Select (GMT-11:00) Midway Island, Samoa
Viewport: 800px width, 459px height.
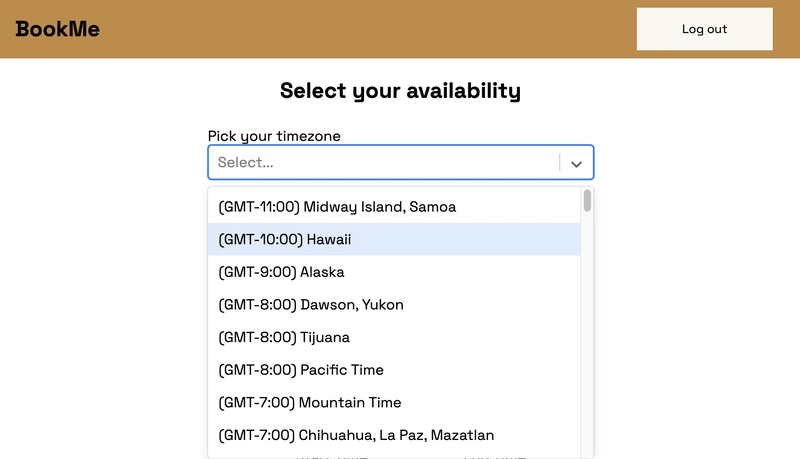click(x=394, y=207)
